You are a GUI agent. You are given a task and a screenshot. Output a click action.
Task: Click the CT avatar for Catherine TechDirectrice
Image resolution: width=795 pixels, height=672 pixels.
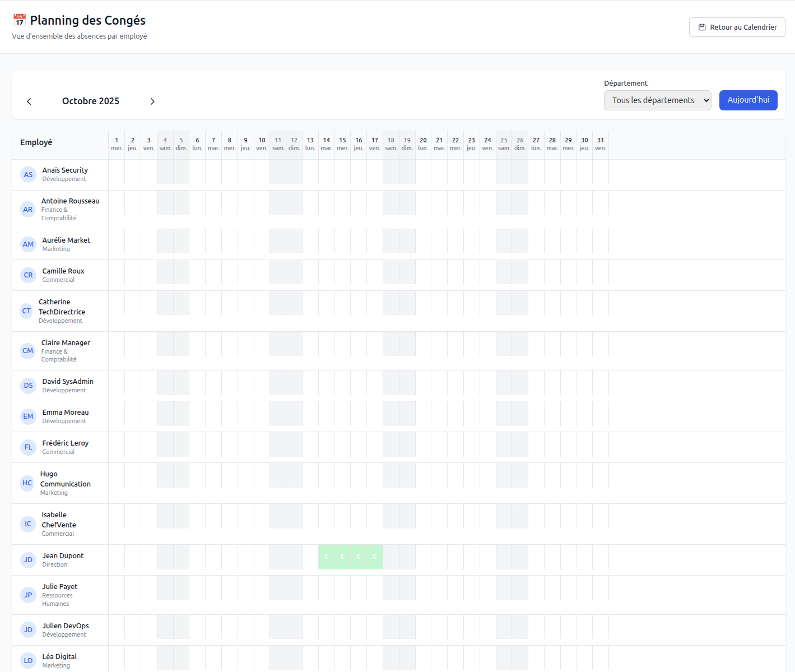click(x=26, y=311)
